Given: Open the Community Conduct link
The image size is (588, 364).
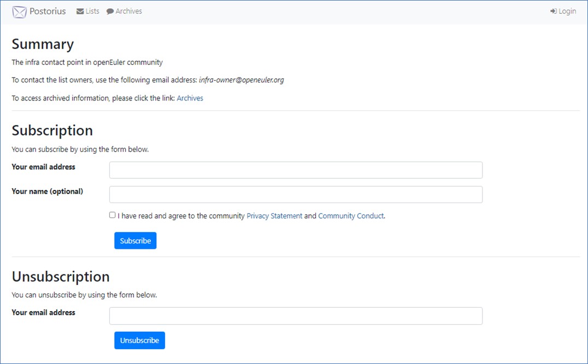Looking at the screenshot, I should [x=351, y=216].
